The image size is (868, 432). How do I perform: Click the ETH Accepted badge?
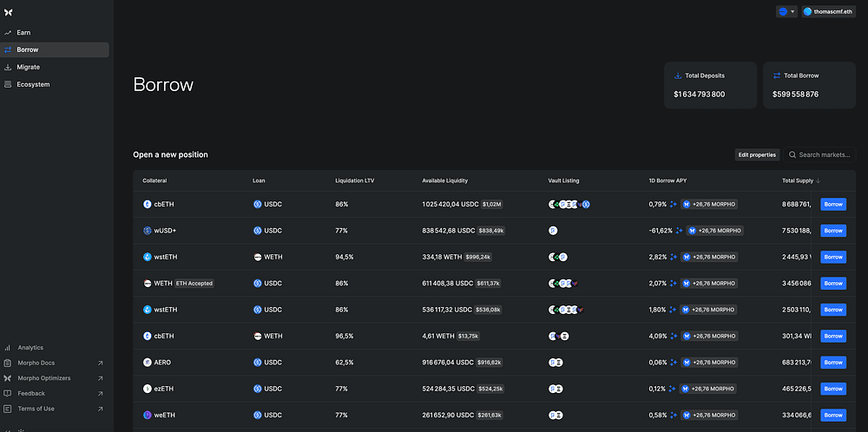click(x=194, y=283)
